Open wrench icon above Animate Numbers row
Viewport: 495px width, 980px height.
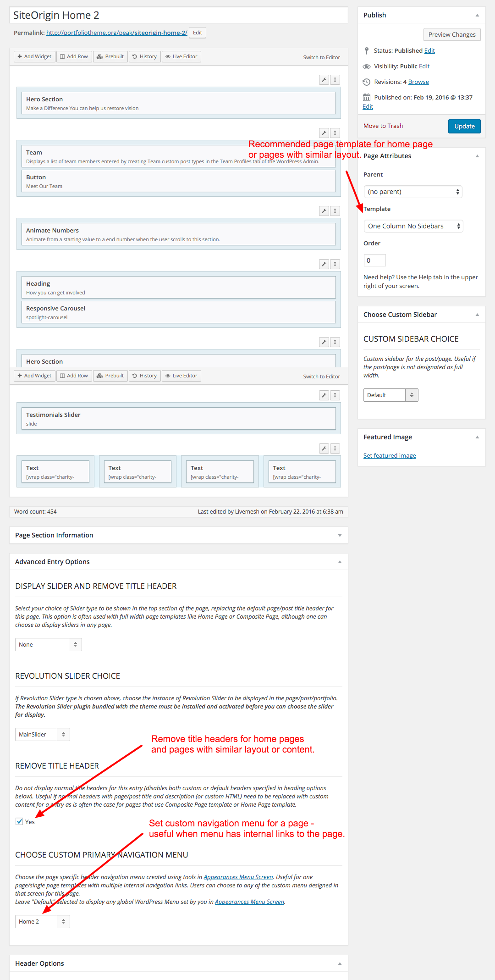[x=324, y=211]
